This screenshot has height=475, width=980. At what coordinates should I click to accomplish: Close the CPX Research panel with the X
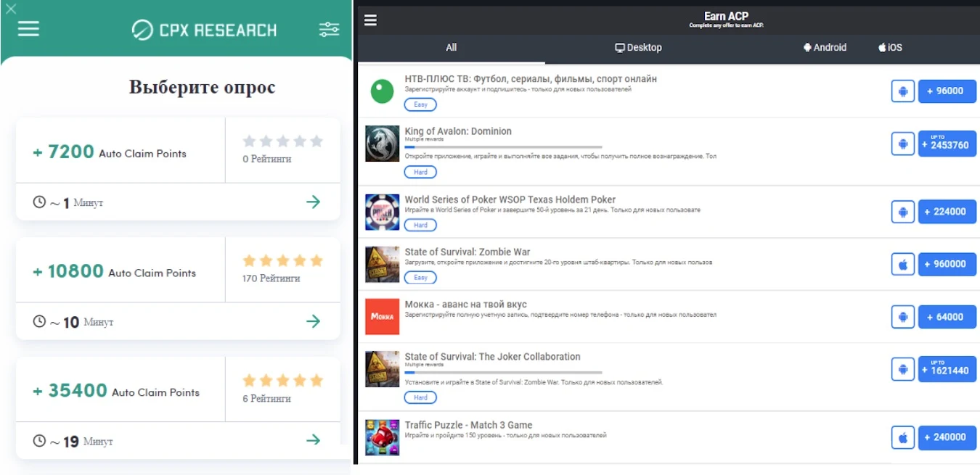[x=11, y=9]
